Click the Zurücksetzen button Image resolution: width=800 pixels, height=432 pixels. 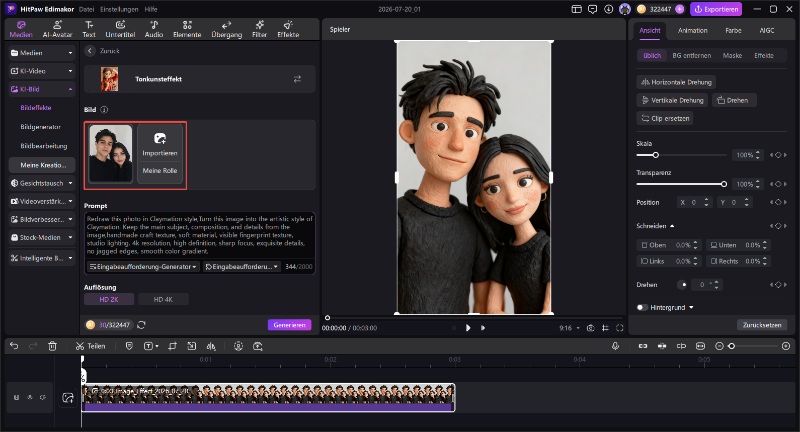point(762,325)
